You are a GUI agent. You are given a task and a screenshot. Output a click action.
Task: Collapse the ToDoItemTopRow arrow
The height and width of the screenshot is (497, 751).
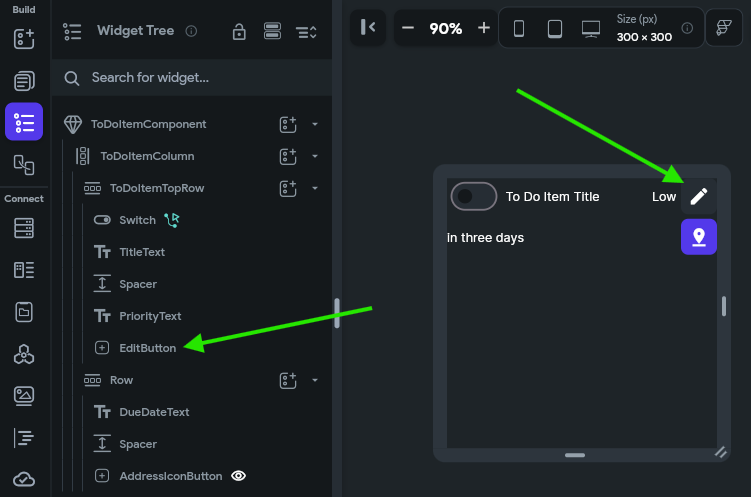pyautogui.click(x=315, y=188)
